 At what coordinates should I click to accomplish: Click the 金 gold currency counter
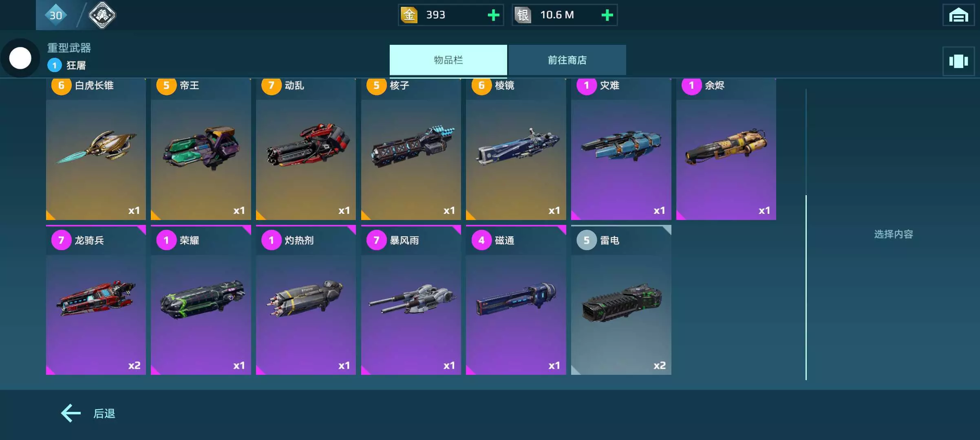pyautogui.click(x=450, y=15)
